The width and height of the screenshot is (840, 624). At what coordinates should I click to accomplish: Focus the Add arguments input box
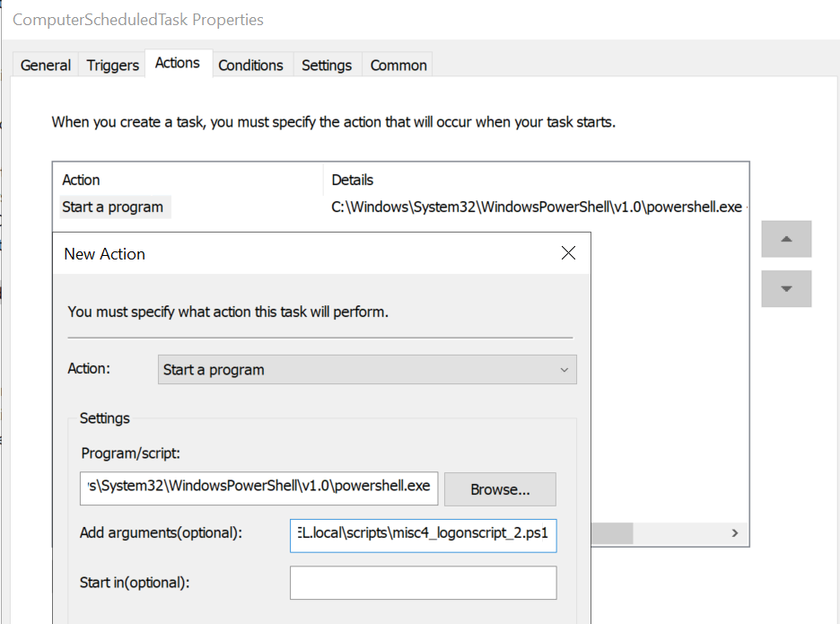point(423,533)
